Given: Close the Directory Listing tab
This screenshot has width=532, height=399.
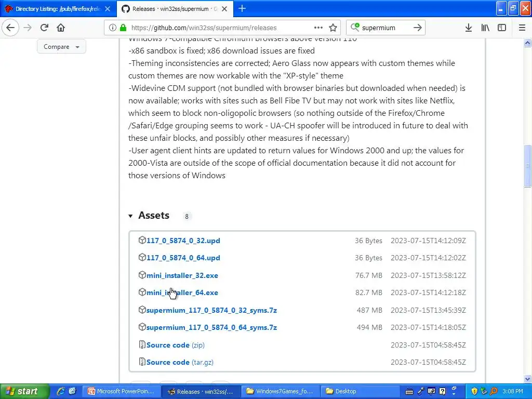Looking at the screenshot, I should tap(108, 9).
